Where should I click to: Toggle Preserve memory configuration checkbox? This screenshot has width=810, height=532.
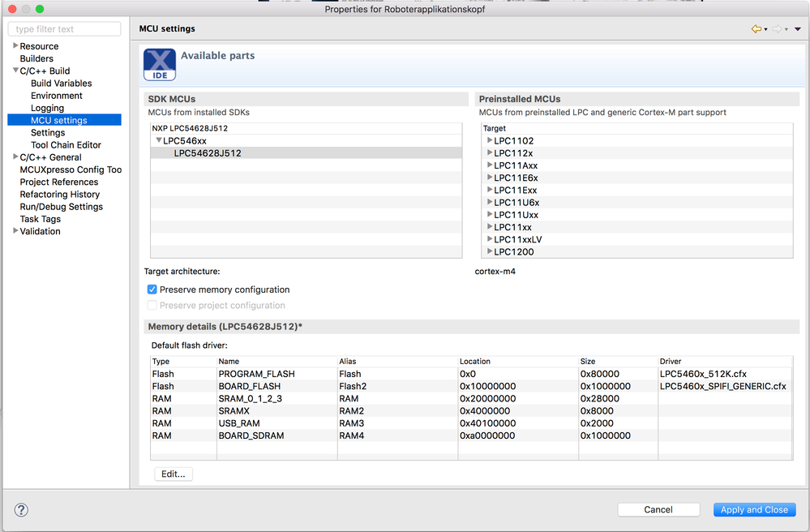[152, 290]
